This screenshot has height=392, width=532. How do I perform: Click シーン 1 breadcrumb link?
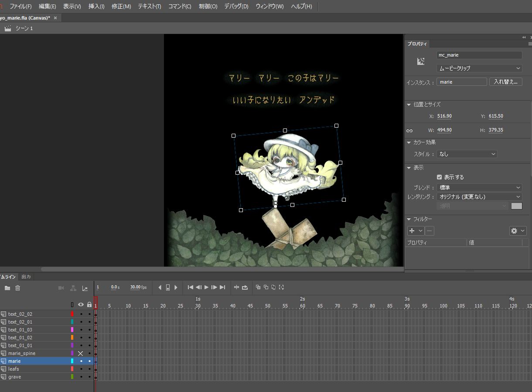tap(24, 28)
